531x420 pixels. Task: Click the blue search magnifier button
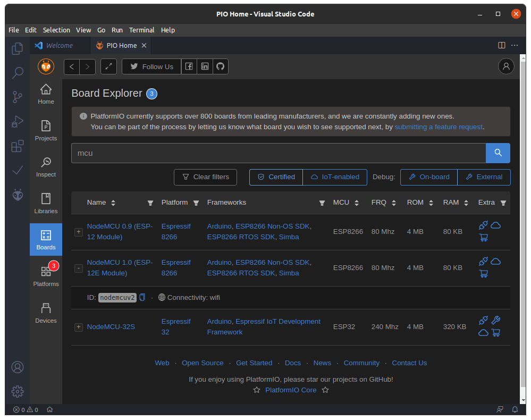point(498,153)
